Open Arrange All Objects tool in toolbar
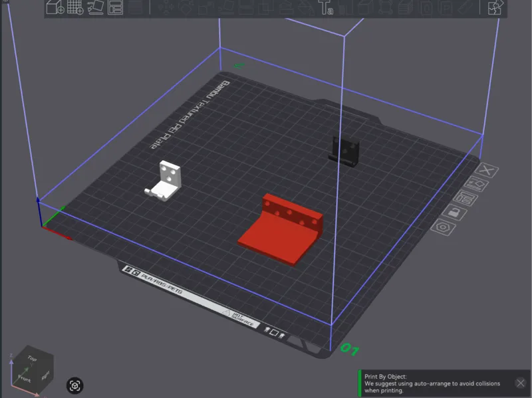This screenshot has height=398, width=532. pos(115,7)
